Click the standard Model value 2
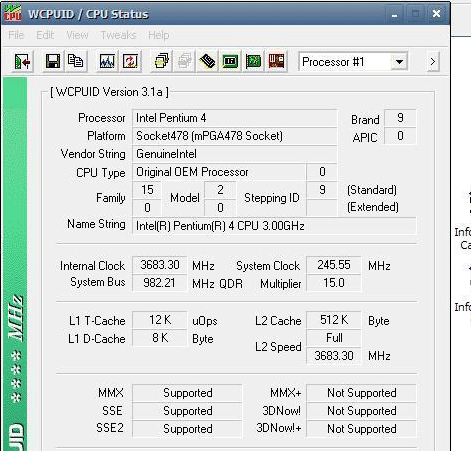Screen dimensions: 471x451 (220, 190)
